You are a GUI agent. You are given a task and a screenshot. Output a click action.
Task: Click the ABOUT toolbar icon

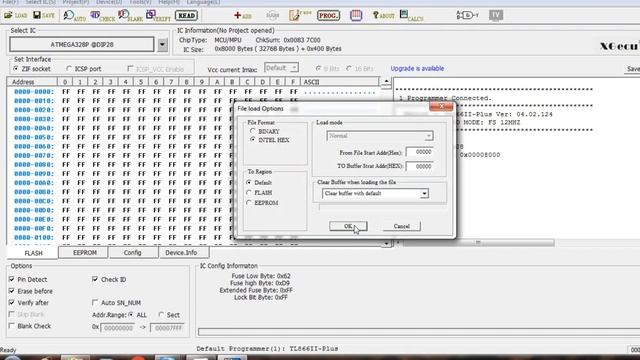[383, 16]
